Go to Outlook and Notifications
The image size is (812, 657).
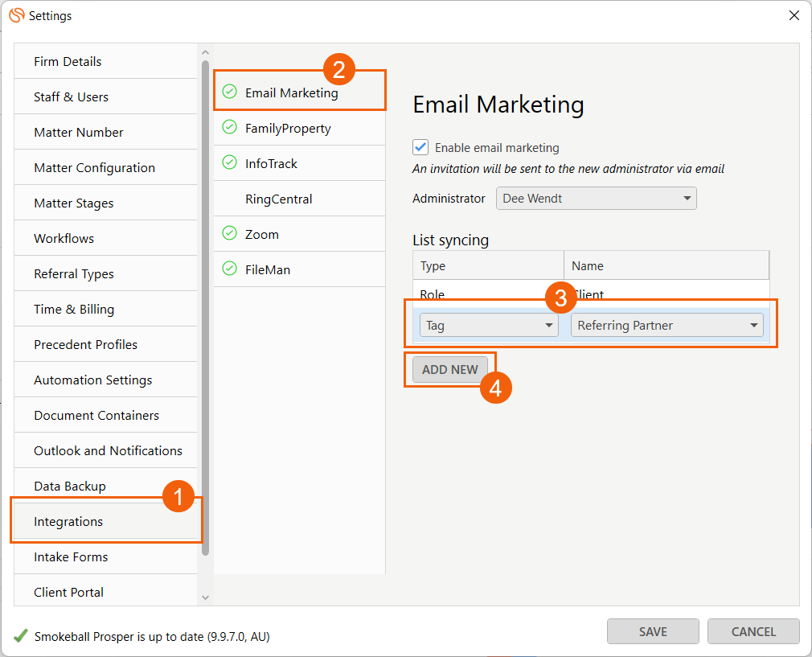coord(105,451)
